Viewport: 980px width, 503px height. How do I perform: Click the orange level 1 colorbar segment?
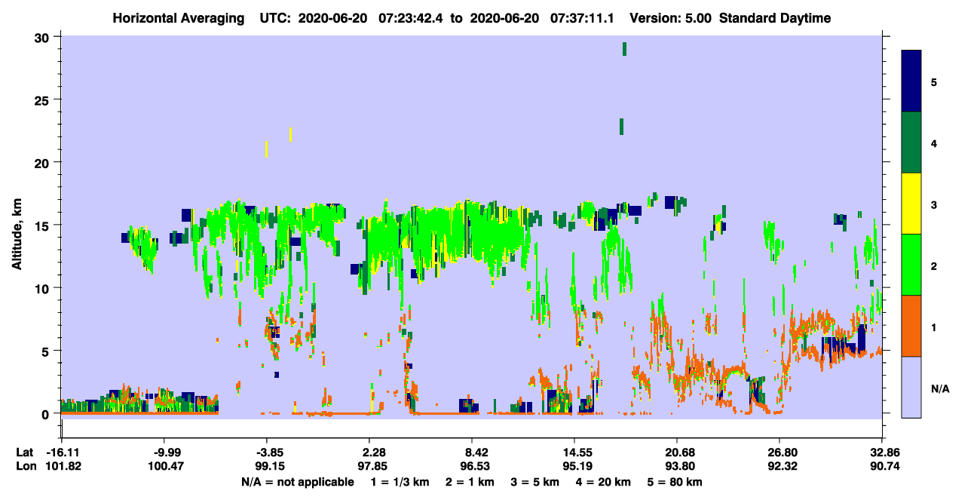(911, 326)
